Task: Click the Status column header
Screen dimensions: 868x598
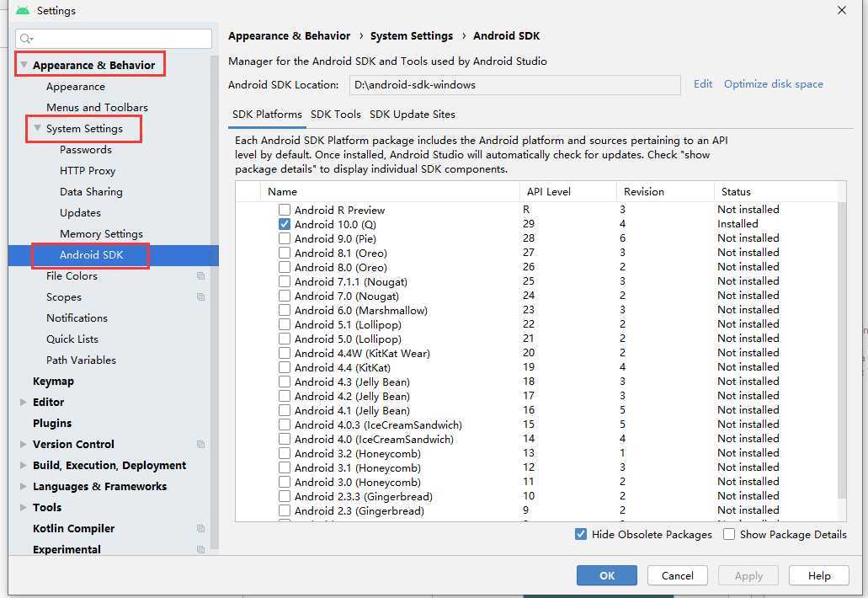Action: tap(776, 191)
